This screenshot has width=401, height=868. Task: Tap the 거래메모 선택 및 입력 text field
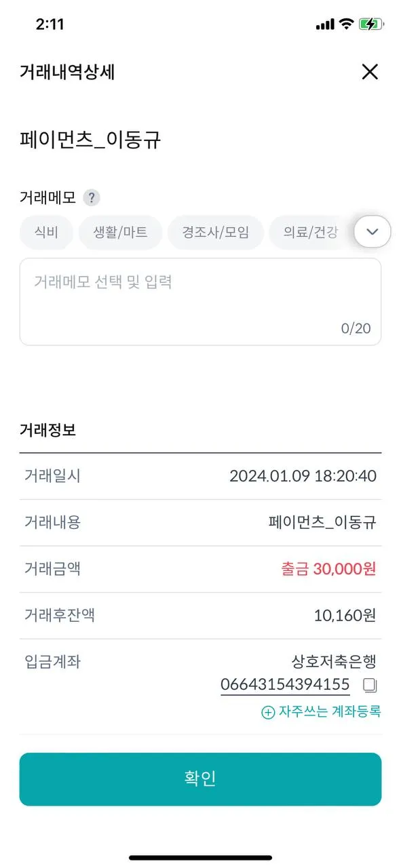pos(200,302)
